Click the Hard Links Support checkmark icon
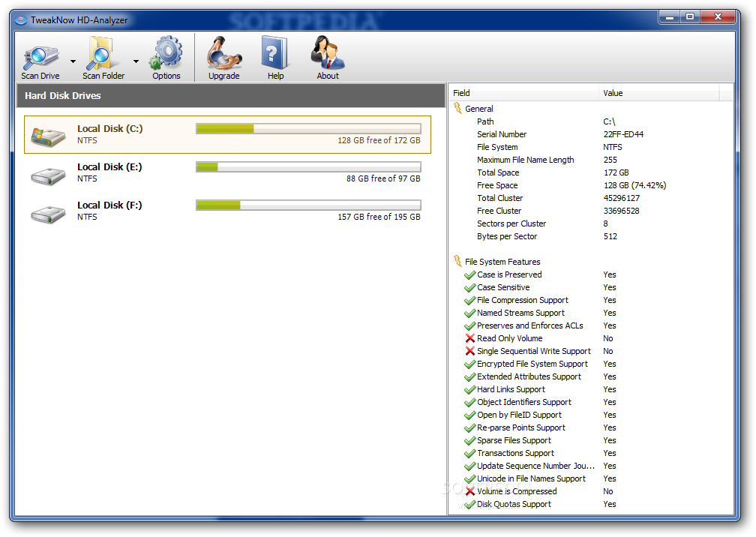 tap(469, 389)
